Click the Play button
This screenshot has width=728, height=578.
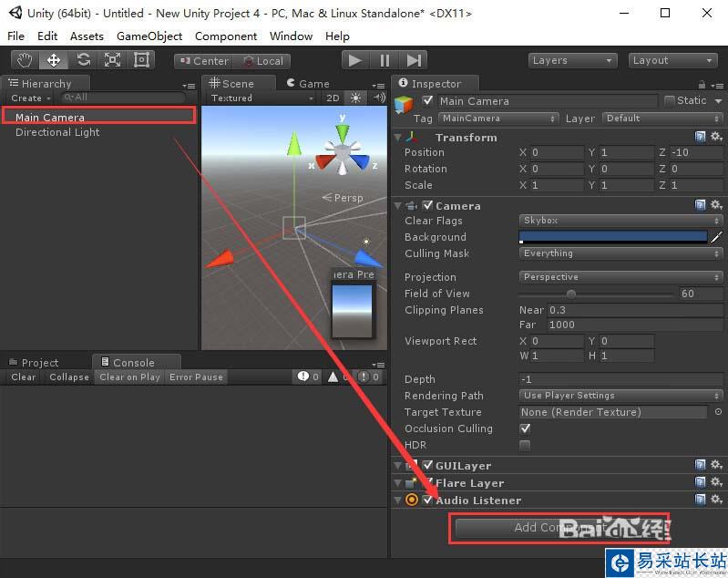(355, 60)
